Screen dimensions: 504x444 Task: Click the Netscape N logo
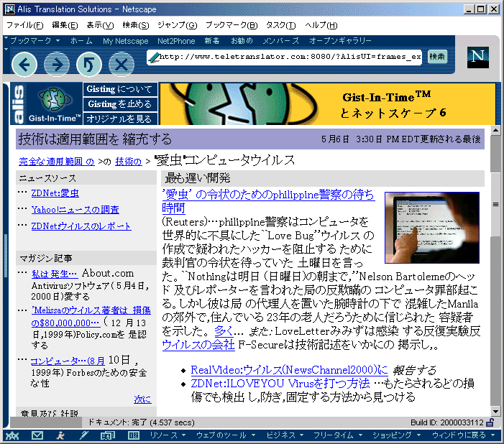[477, 57]
